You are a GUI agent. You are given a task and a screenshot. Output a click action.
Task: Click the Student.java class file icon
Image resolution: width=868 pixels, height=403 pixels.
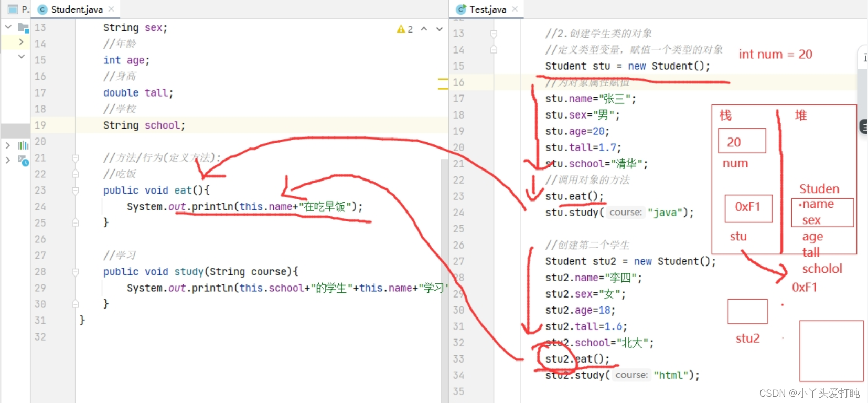point(43,9)
